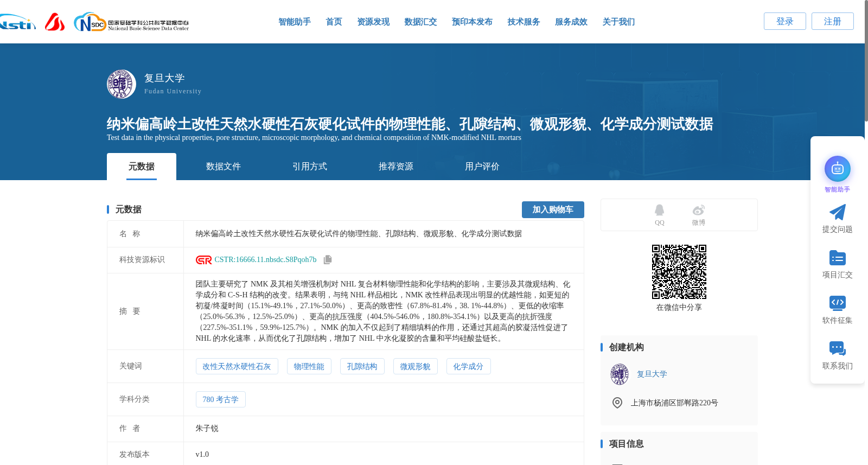Open the CSTR:16666.11.nbsdc.S8Pqoh7b link
The height and width of the screenshot is (465, 868).
[x=265, y=260]
